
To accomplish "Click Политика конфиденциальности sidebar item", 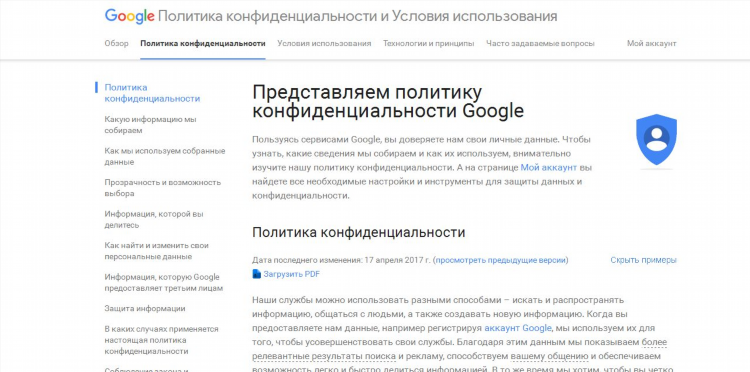I will [152, 93].
